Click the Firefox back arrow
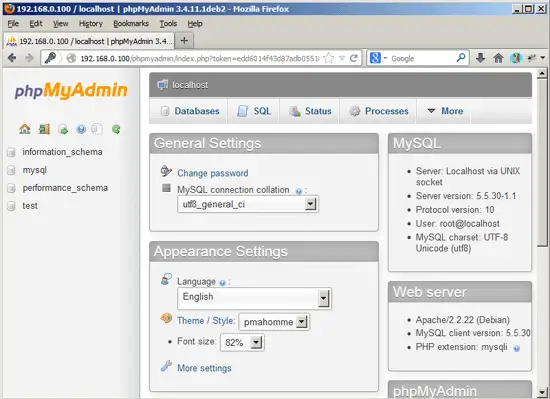 point(12,58)
